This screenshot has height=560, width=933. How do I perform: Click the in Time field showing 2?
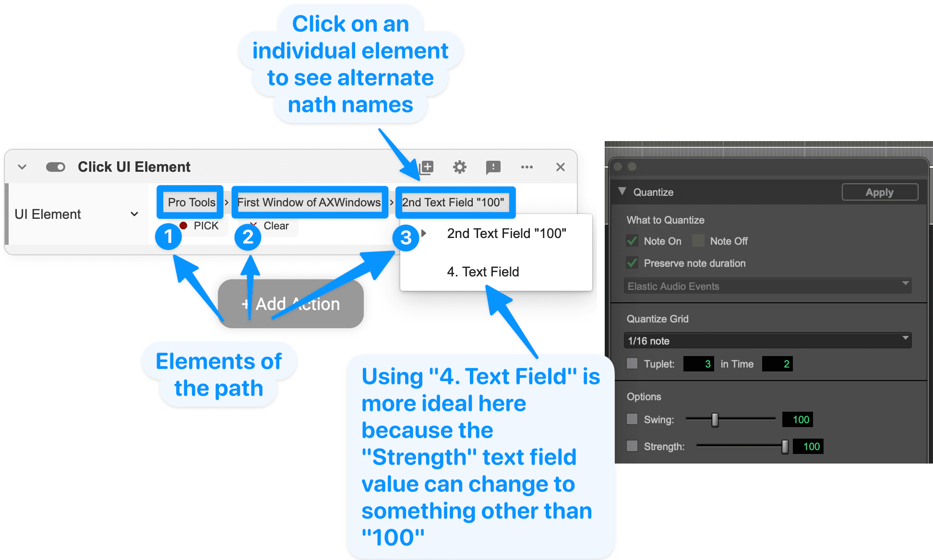pyautogui.click(x=777, y=364)
